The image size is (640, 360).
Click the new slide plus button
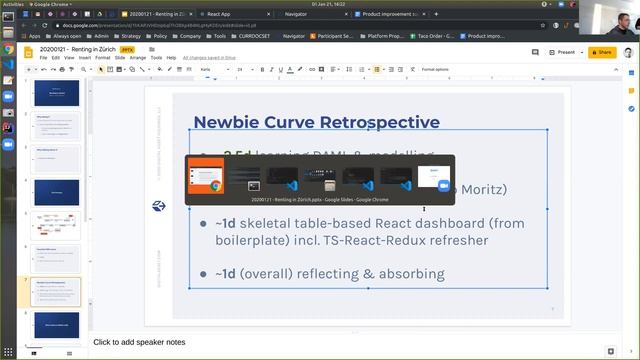tap(29, 69)
